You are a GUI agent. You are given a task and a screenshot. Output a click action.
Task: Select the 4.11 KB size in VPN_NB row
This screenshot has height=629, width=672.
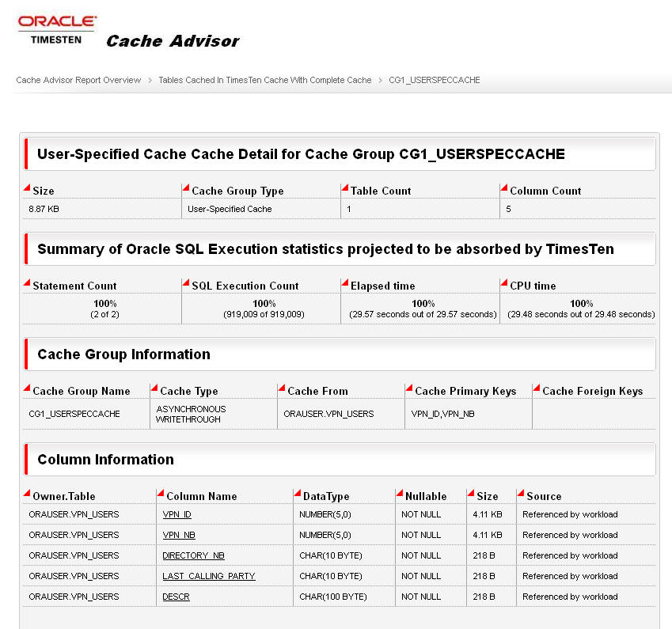[x=488, y=535]
